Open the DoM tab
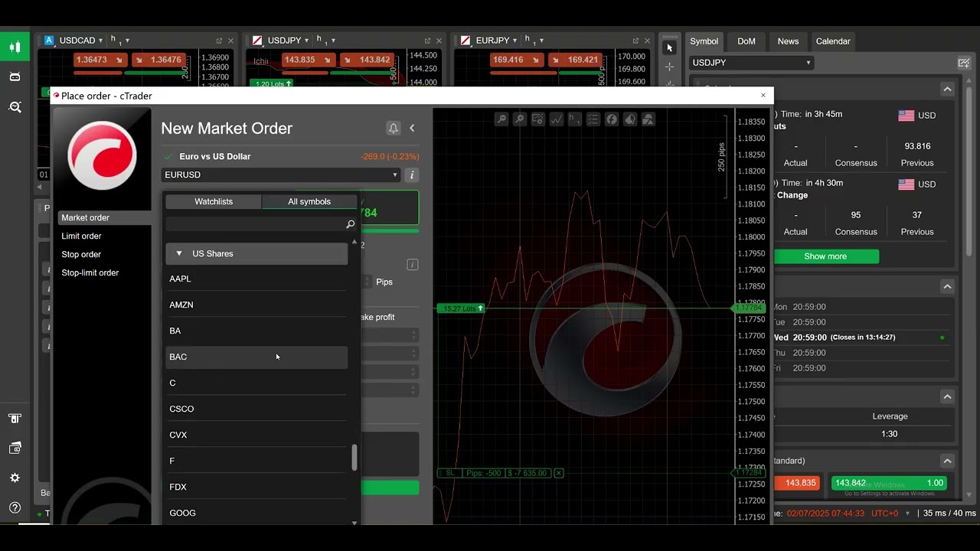Image resolution: width=980 pixels, height=551 pixels. 746,41
